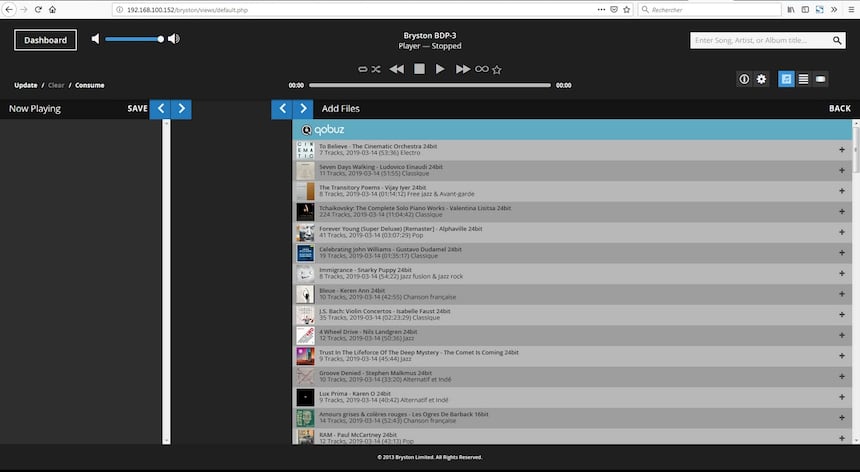
Task: Skip to next track
Action: point(463,69)
